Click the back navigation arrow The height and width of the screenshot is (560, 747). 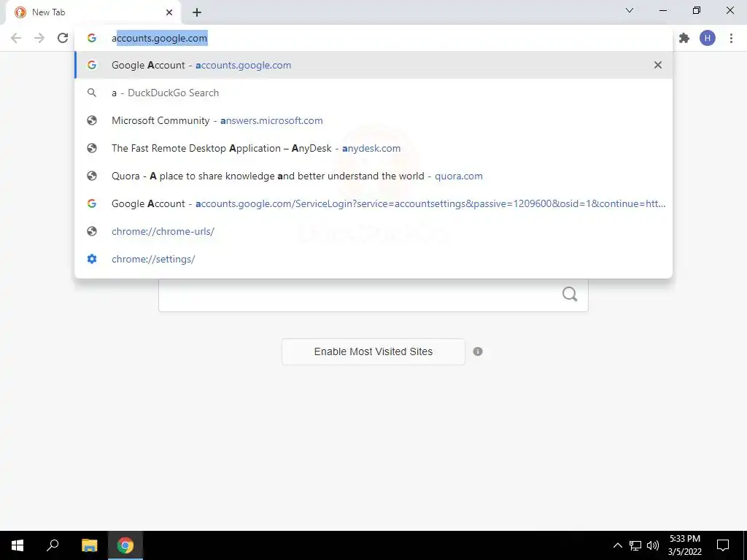click(16, 38)
